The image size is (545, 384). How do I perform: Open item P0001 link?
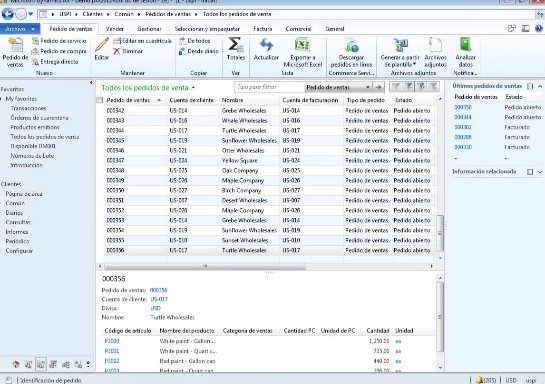(x=112, y=351)
